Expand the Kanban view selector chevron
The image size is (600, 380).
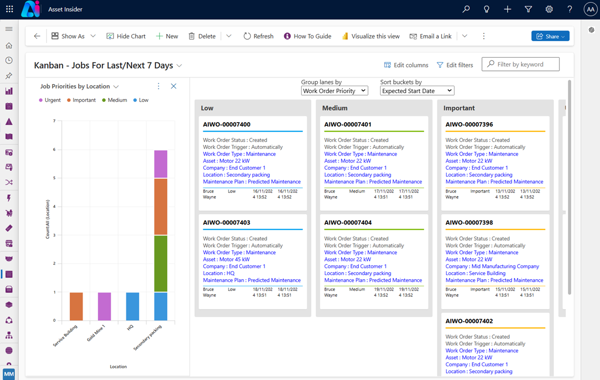(x=179, y=66)
